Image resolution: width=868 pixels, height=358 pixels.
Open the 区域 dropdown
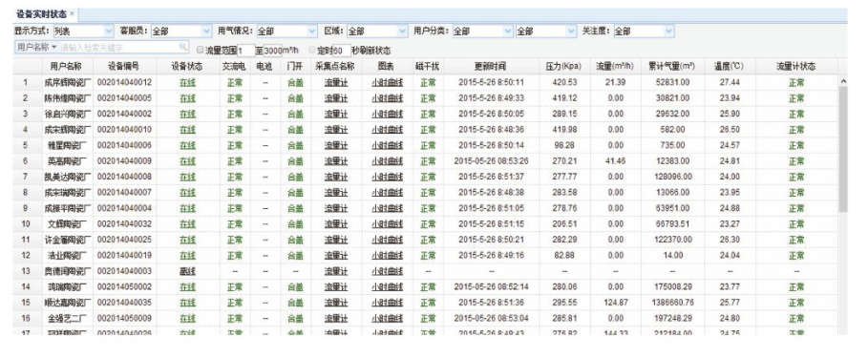coord(377,32)
